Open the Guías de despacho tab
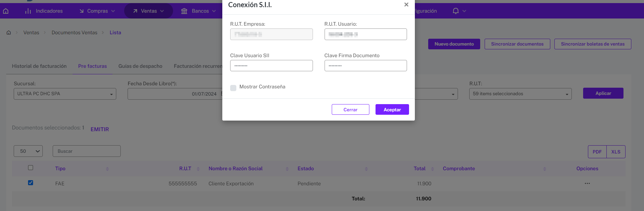The image size is (644, 211). point(140,66)
